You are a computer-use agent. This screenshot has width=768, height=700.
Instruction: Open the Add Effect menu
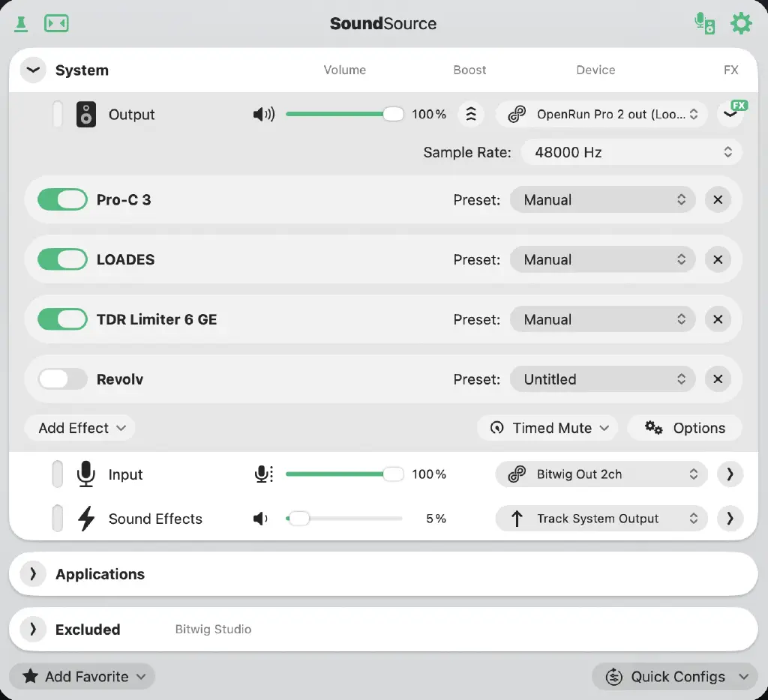(x=80, y=428)
